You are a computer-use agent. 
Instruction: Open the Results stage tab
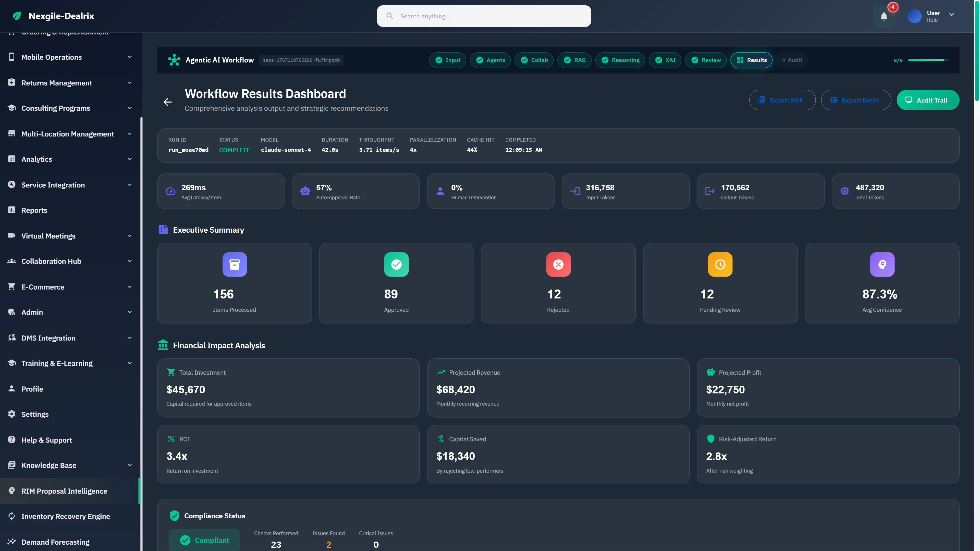751,60
